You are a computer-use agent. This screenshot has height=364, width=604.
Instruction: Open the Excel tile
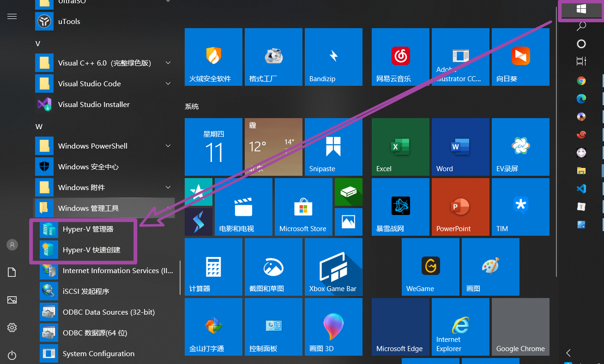pyautogui.click(x=400, y=147)
